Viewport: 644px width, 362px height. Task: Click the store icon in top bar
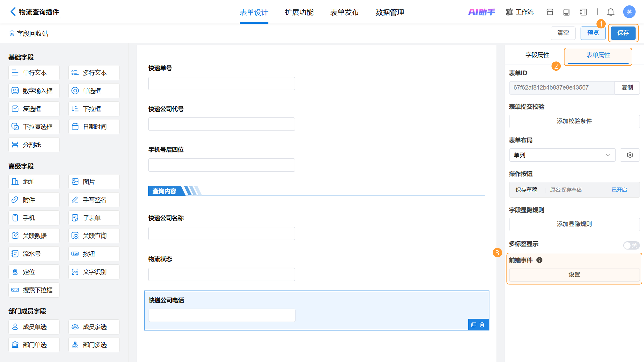(x=550, y=12)
